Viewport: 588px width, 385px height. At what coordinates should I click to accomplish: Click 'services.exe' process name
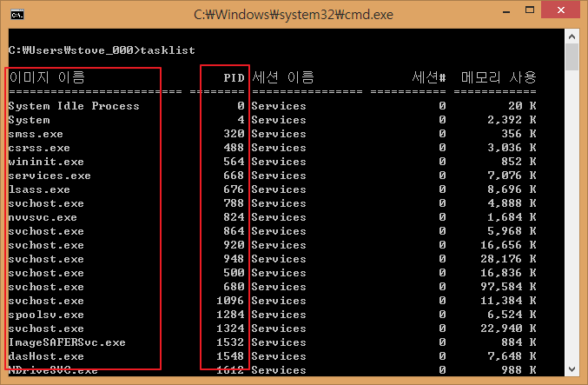coord(50,176)
